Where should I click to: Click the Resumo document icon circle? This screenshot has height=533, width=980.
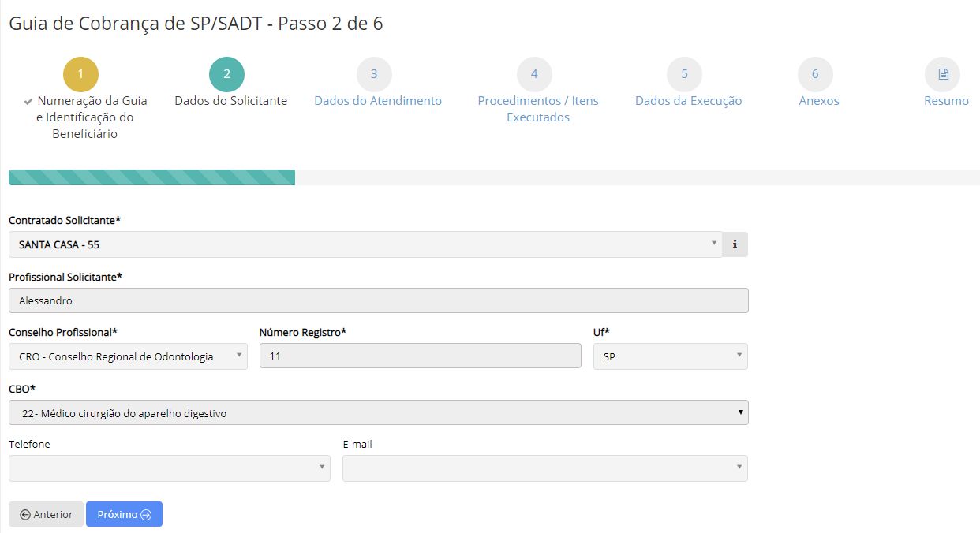[x=943, y=75]
